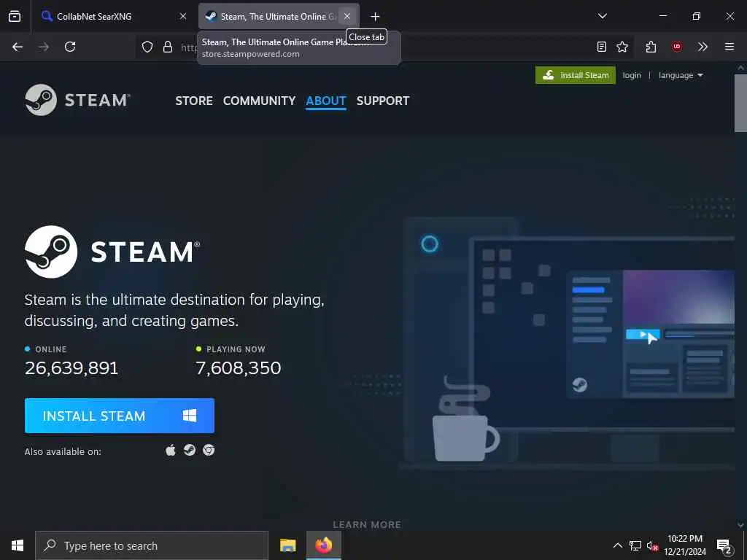Viewport: 747px width, 560px height.
Task: Open the SUPPORT menu
Action: click(x=383, y=101)
